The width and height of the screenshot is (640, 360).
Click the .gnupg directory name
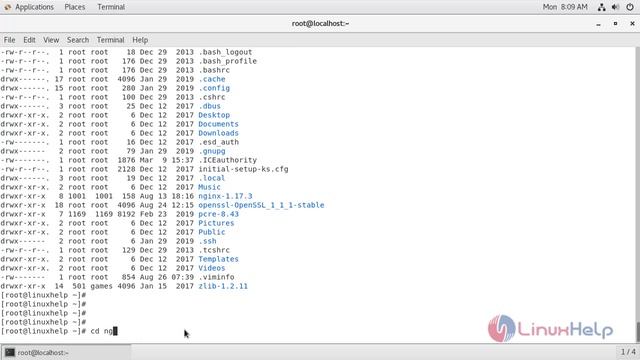coord(212,151)
